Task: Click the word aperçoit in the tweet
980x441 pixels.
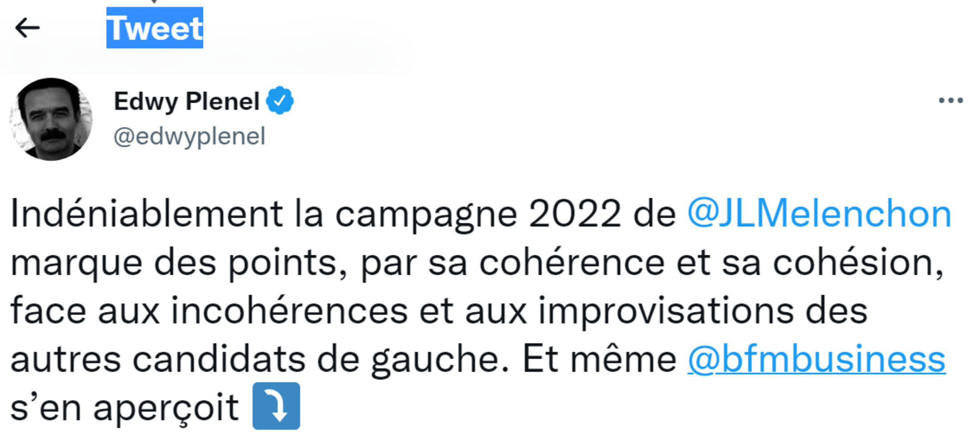Action: 166,408
